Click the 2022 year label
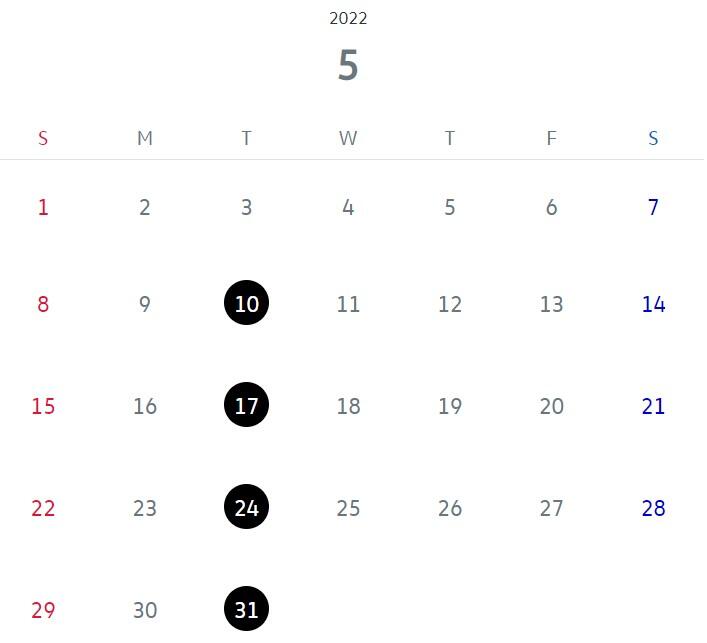The height and width of the screenshot is (643, 707). click(349, 18)
